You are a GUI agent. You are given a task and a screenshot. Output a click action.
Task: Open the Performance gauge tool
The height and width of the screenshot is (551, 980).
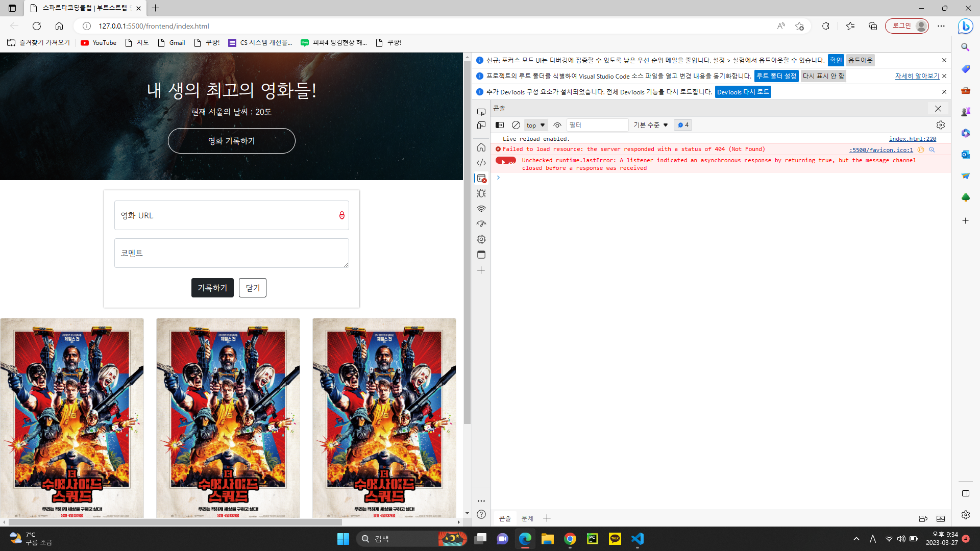481,224
